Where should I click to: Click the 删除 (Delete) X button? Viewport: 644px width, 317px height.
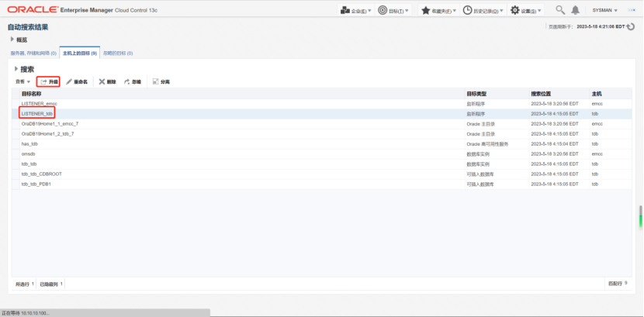[x=108, y=81]
